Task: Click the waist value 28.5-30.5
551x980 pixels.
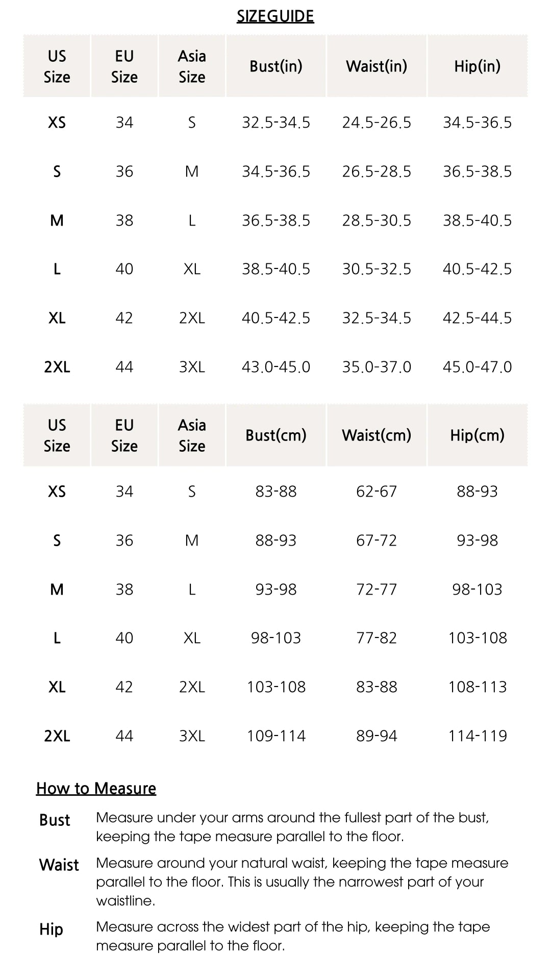Action: 377,220
